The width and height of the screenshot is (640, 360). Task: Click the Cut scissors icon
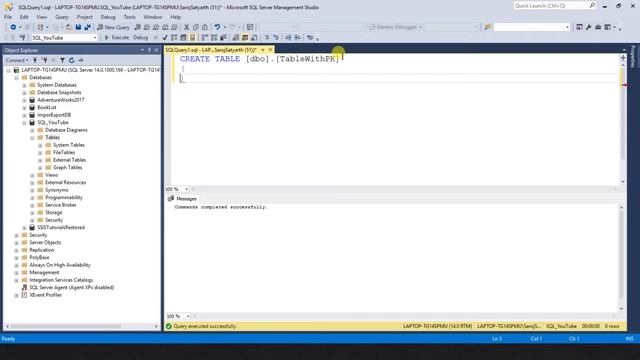(187, 27)
